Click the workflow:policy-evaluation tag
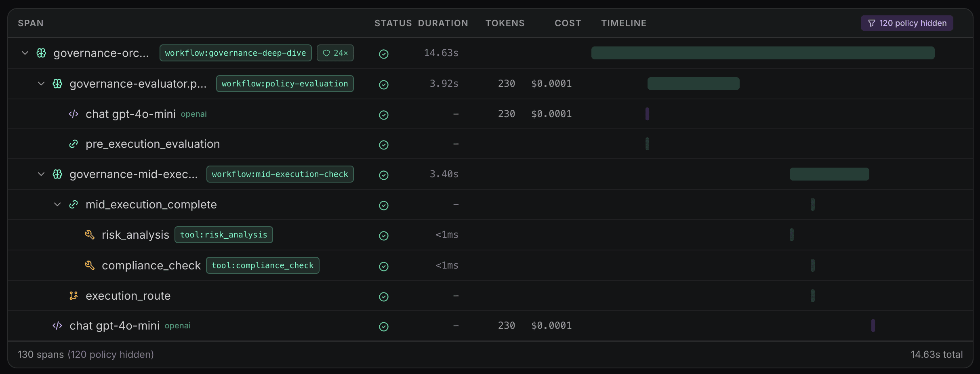 coord(285,84)
